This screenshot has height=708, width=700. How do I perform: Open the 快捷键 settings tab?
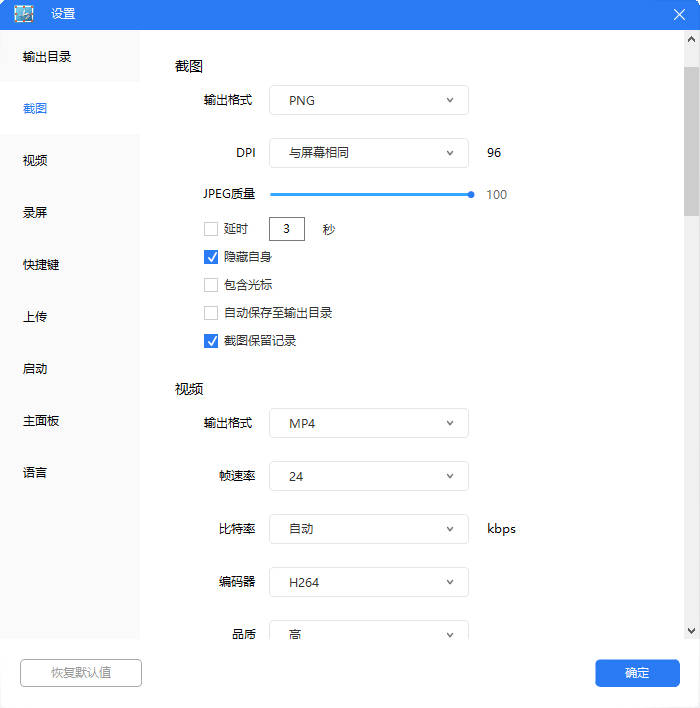click(41, 265)
